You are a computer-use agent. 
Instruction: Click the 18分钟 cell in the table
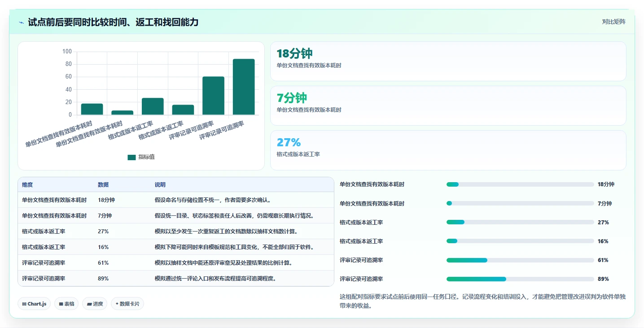click(106, 200)
